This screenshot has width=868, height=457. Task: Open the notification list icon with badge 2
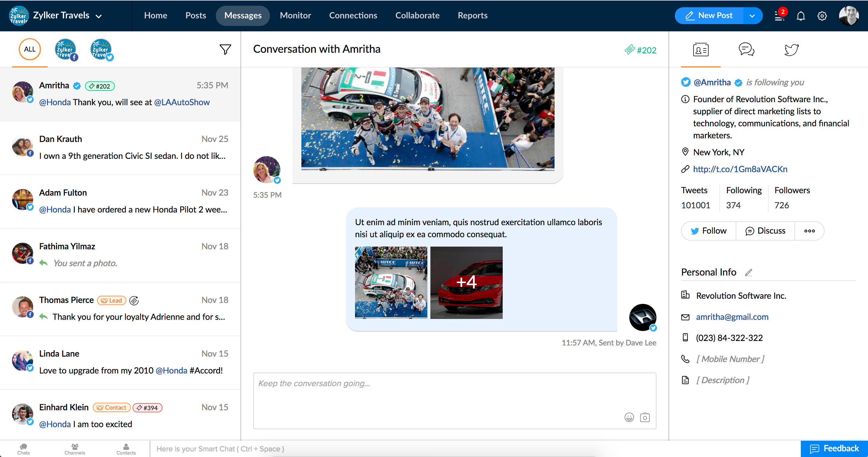click(779, 16)
